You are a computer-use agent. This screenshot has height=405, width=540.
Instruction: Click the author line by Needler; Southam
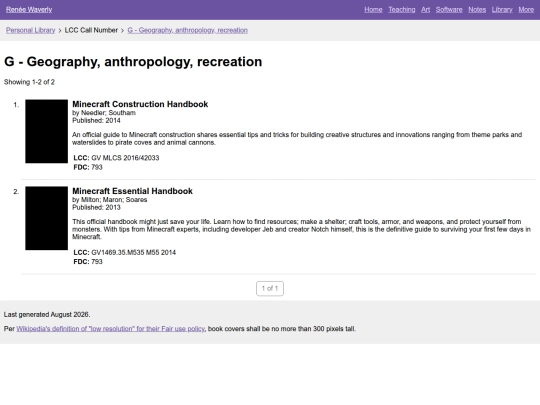coord(104,113)
